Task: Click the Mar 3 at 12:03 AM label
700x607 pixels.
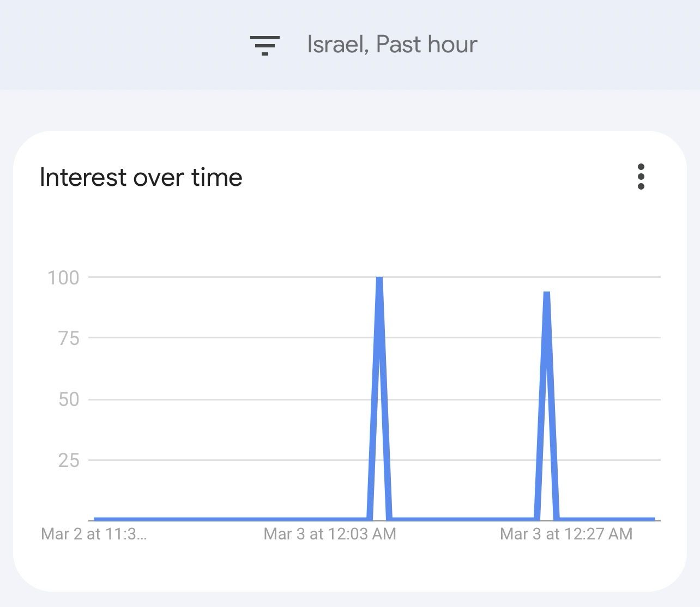Action: (330, 534)
